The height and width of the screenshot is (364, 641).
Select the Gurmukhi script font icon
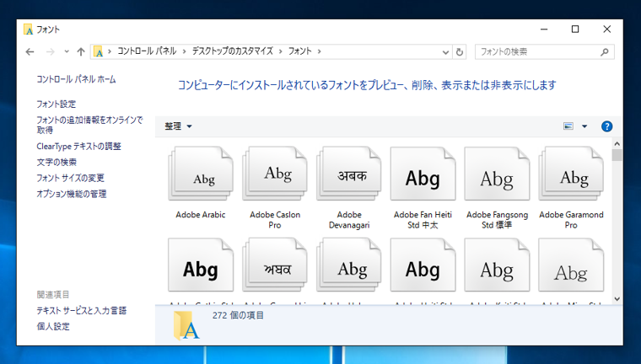[x=275, y=265]
